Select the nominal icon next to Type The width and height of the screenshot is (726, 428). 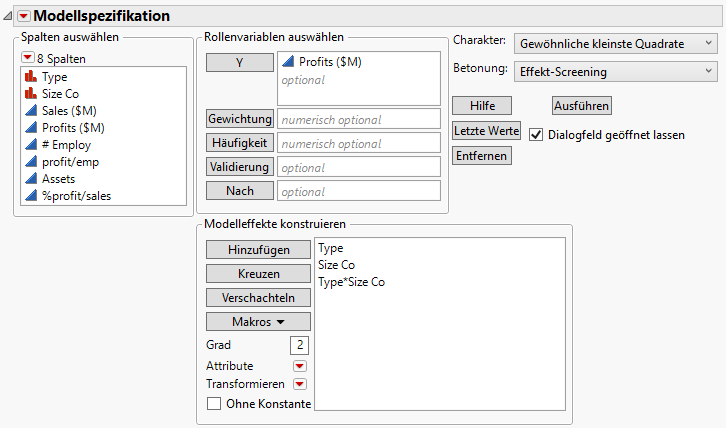[x=29, y=76]
